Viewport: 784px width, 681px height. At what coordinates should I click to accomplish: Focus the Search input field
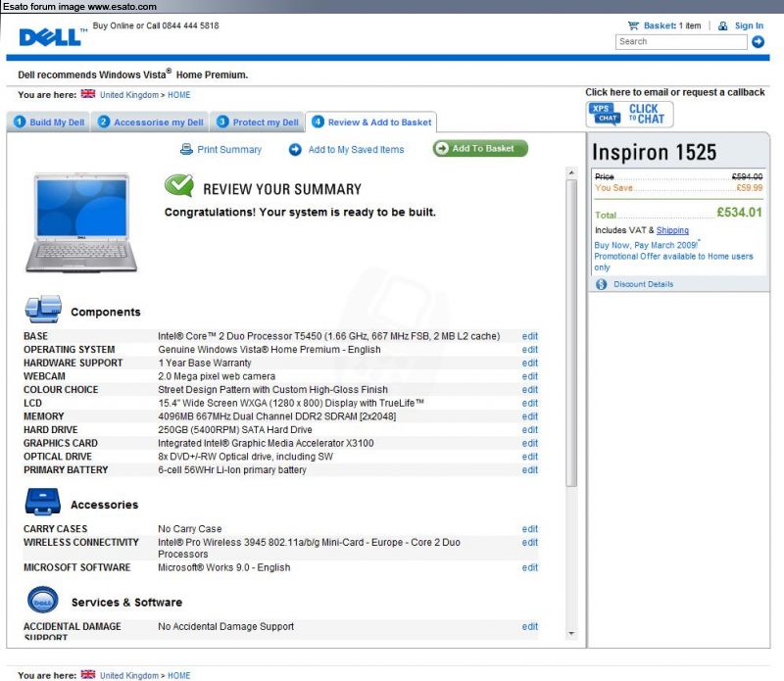[x=681, y=42]
